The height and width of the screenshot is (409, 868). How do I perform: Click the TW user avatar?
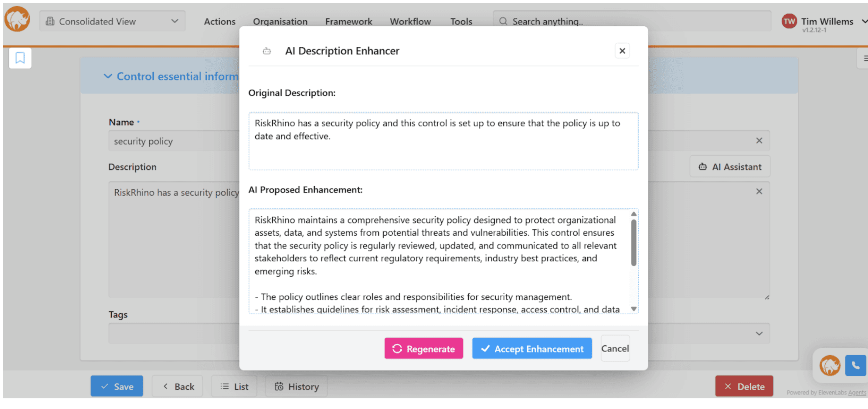coord(789,21)
